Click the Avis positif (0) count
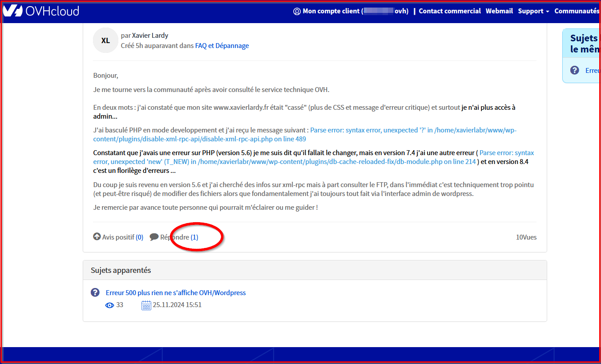 139,237
